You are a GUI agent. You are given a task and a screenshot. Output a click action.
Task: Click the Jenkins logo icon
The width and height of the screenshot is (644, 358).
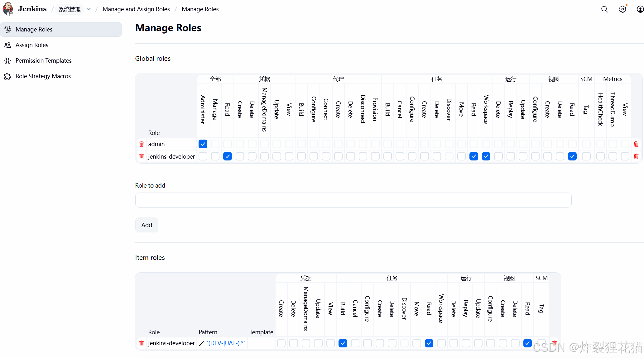tap(8, 9)
